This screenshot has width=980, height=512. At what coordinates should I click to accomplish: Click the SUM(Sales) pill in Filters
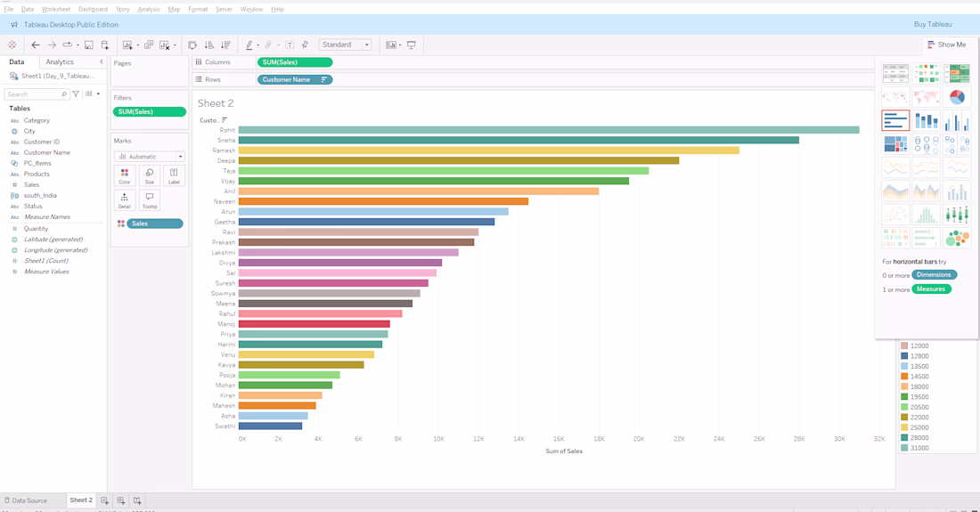[150, 112]
